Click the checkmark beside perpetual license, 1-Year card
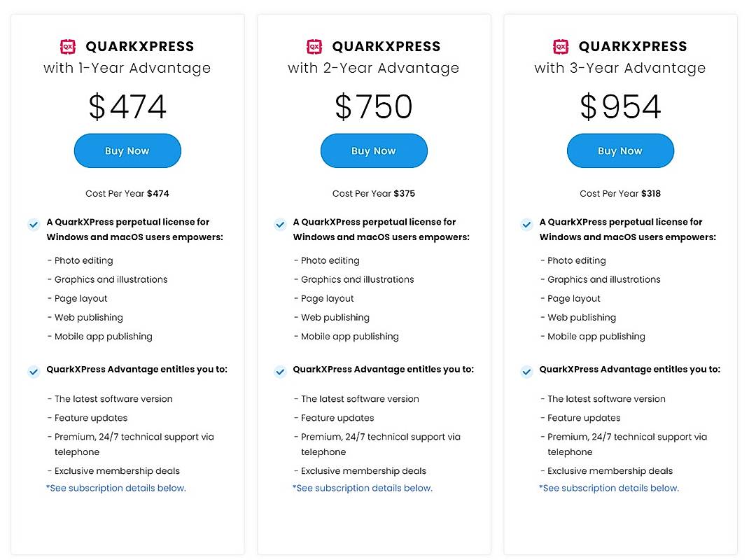The width and height of the screenshot is (749, 560). [x=33, y=225]
